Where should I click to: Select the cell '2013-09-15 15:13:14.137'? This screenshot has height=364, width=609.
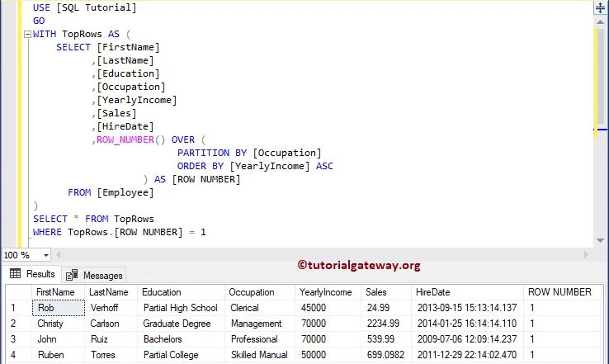(467, 308)
